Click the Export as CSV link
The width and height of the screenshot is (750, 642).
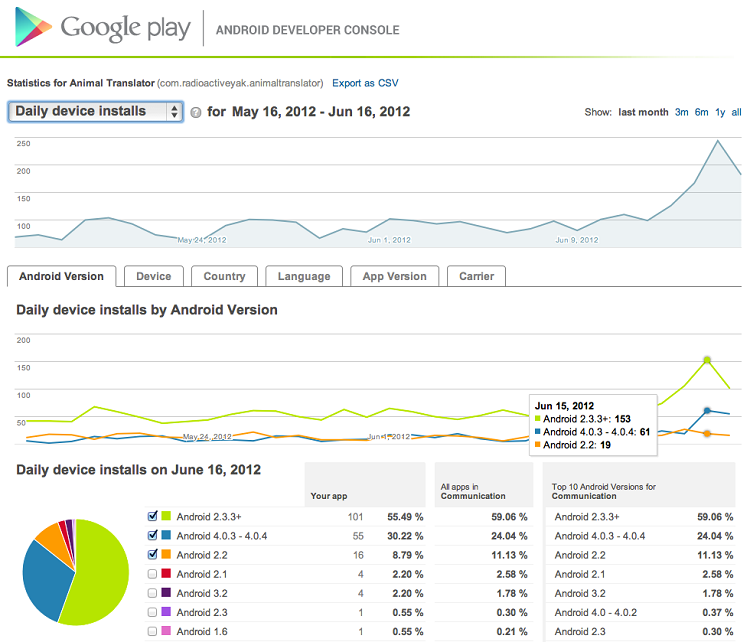(x=365, y=83)
